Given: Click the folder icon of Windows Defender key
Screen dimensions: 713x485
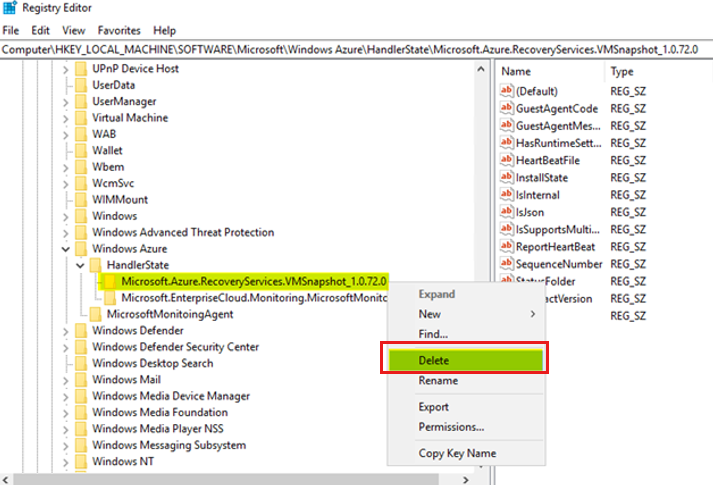Looking at the screenshot, I should pos(81,330).
